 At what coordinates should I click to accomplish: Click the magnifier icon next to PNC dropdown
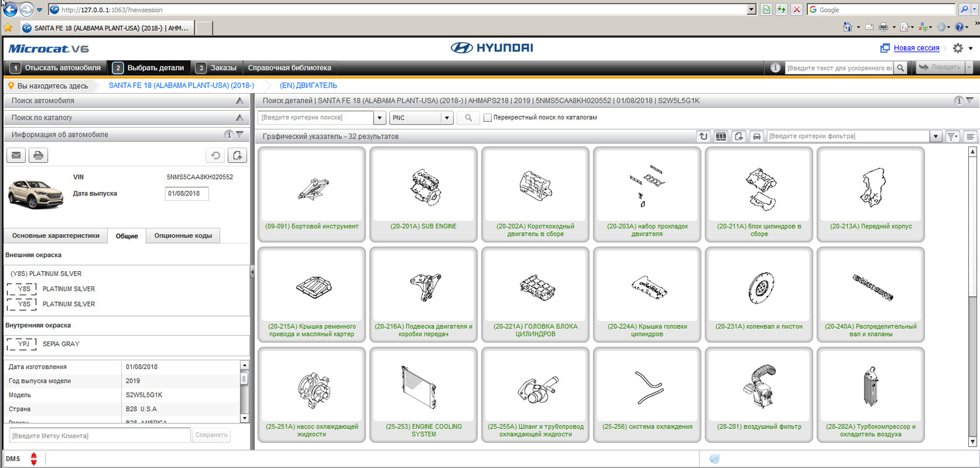tap(468, 118)
